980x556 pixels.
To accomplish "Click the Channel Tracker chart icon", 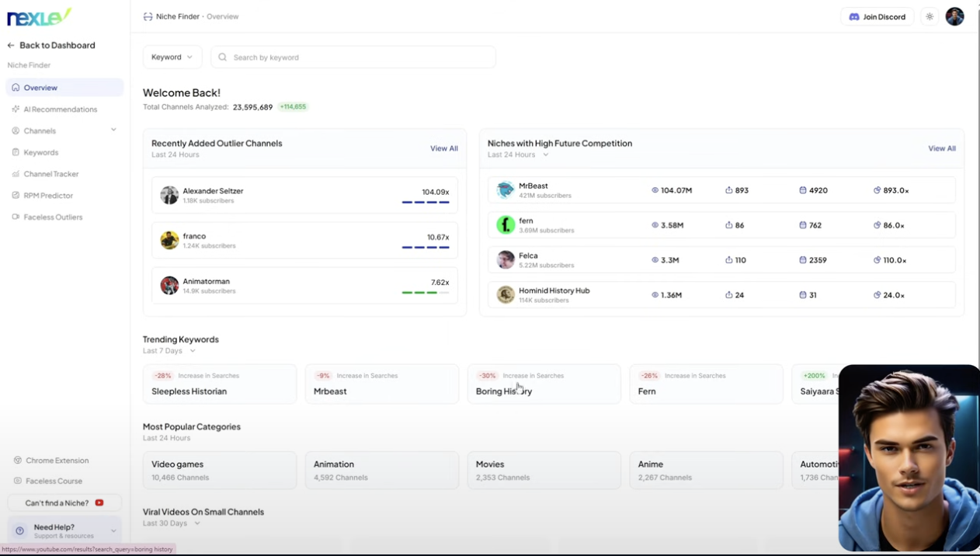I will (x=16, y=174).
